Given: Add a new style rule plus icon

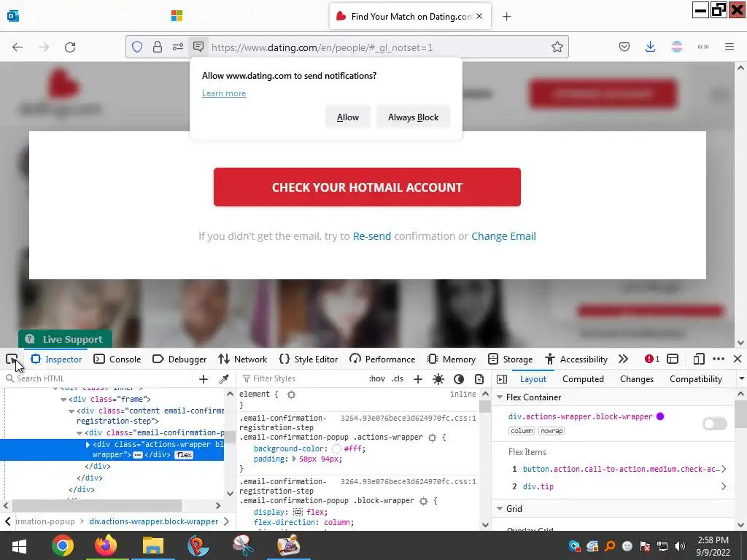Looking at the screenshot, I should pos(418,379).
